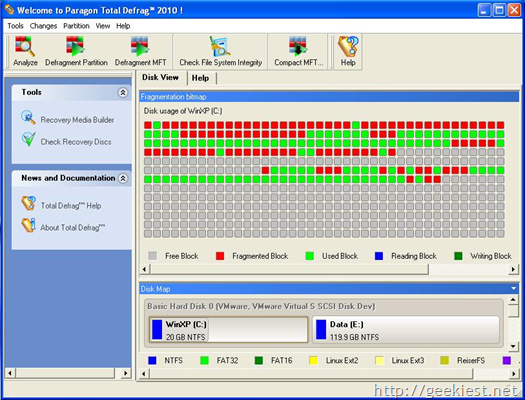
Task: Click the application title bar icon
Action: [x=10, y=10]
